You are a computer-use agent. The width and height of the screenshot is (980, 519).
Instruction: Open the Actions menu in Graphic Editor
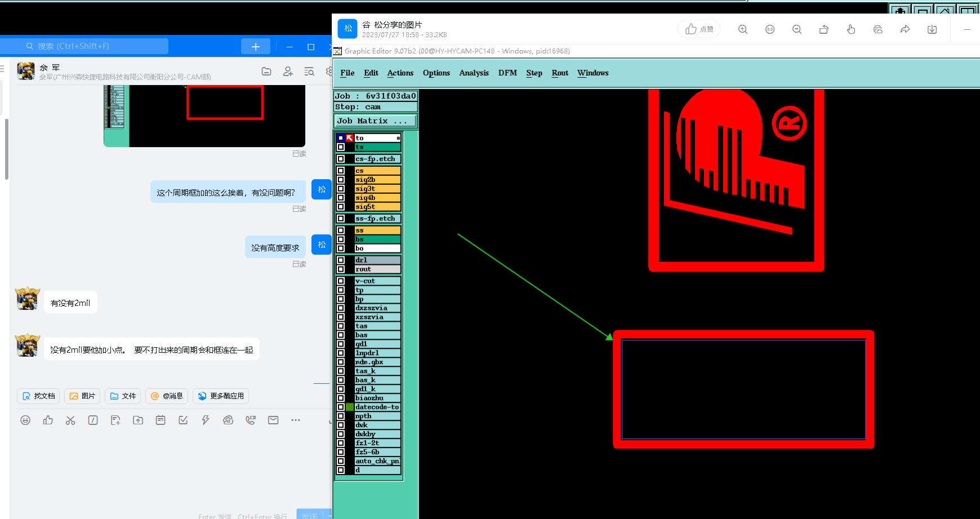click(x=400, y=73)
